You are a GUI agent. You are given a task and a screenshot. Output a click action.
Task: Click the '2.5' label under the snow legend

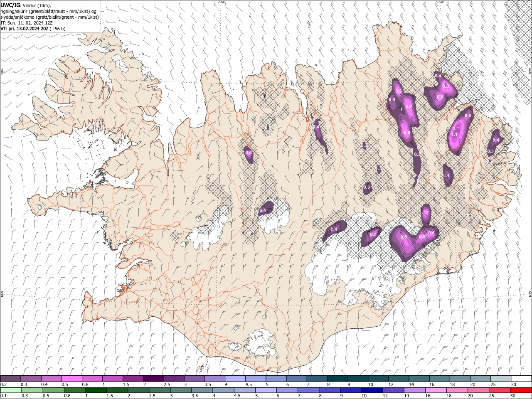(x=167, y=384)
